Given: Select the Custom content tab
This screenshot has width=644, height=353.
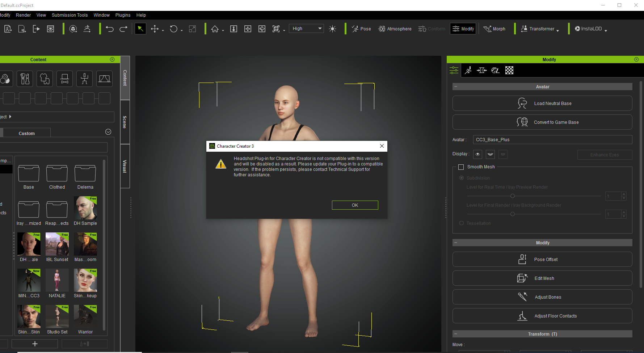Looking at the screenshot, I should pos(27,133).
